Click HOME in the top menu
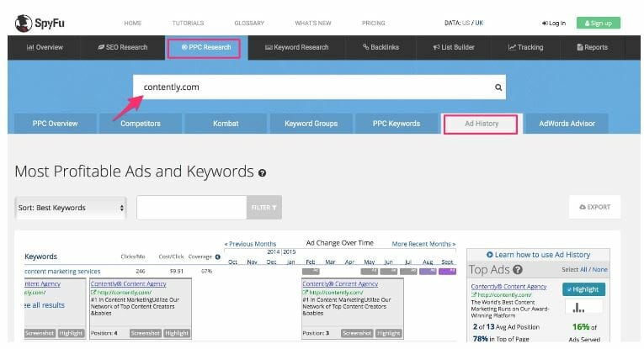 click(x=133, y=23)
